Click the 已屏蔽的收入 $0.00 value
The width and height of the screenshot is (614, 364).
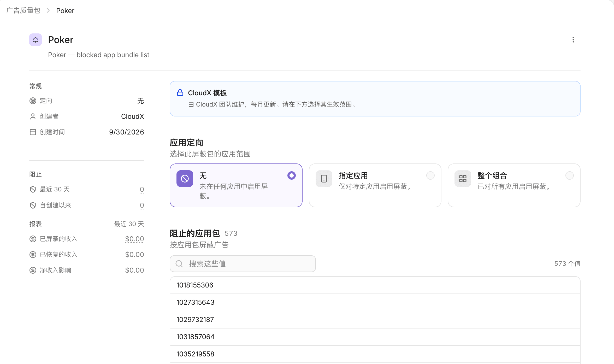click(x=134, y=239)
